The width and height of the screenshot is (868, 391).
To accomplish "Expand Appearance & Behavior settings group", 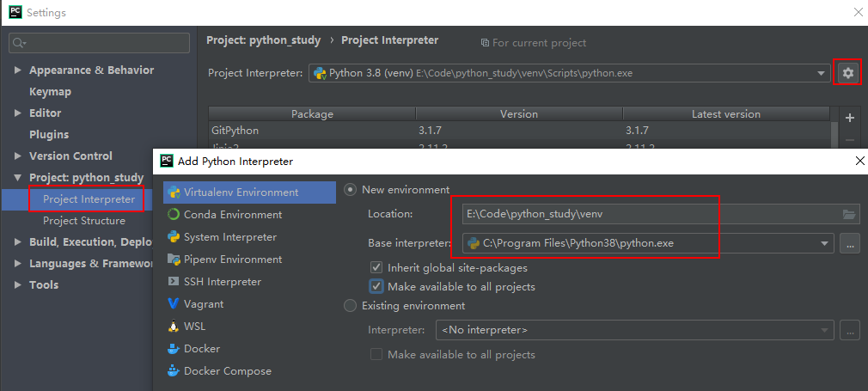I will coord(18,70).
